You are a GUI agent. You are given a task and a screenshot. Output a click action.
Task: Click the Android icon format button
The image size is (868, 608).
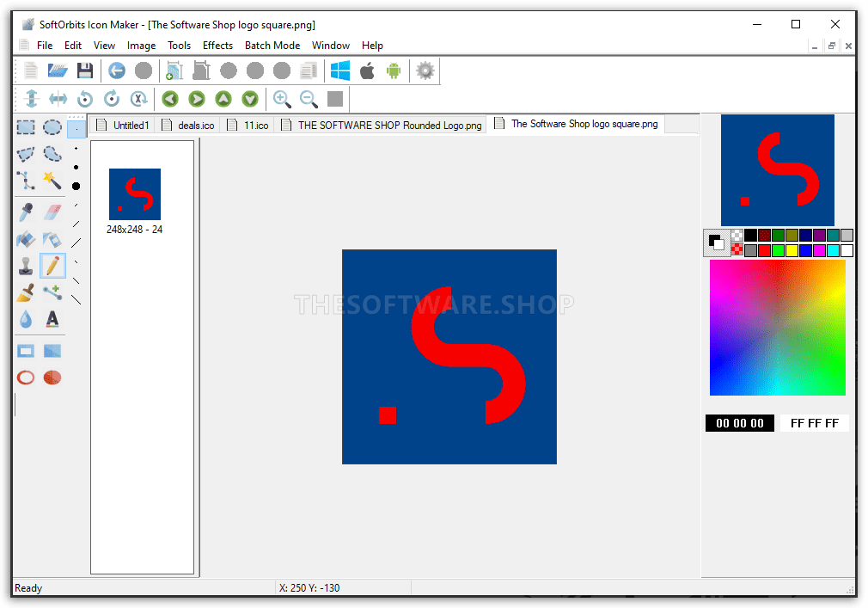pos(394,71)
